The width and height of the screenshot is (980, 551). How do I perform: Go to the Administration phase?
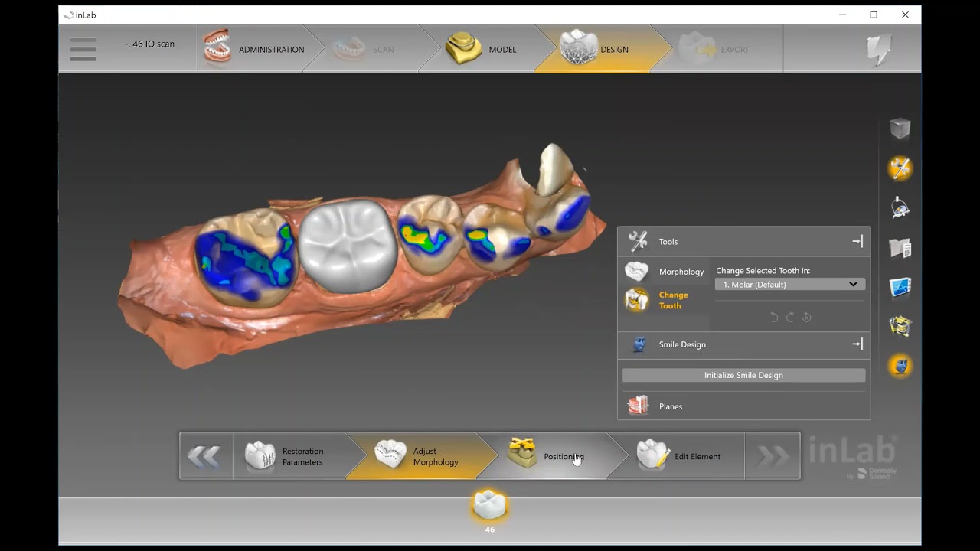253,49
